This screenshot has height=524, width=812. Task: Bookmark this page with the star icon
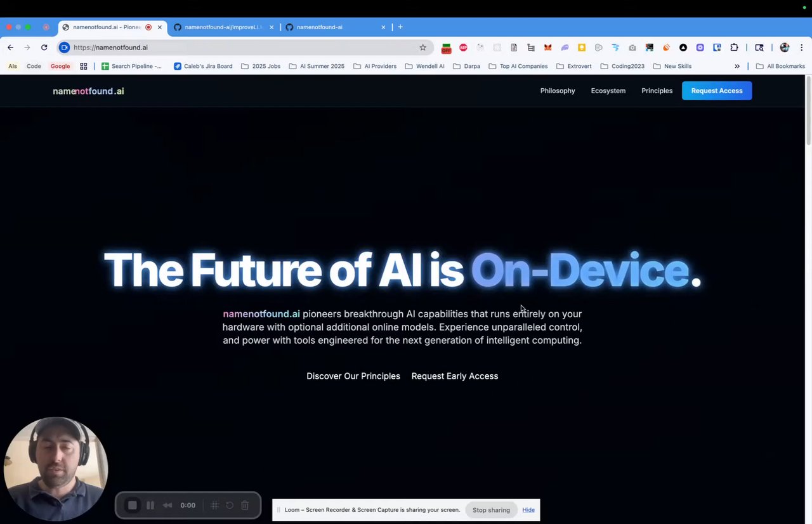point(423,48)
